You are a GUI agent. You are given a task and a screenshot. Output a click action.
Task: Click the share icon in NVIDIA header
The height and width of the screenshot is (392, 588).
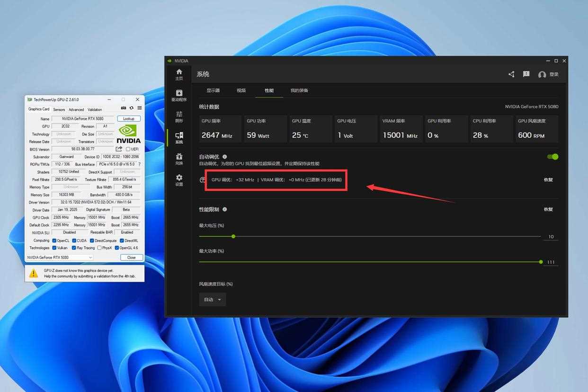click(x=511, y=74)
